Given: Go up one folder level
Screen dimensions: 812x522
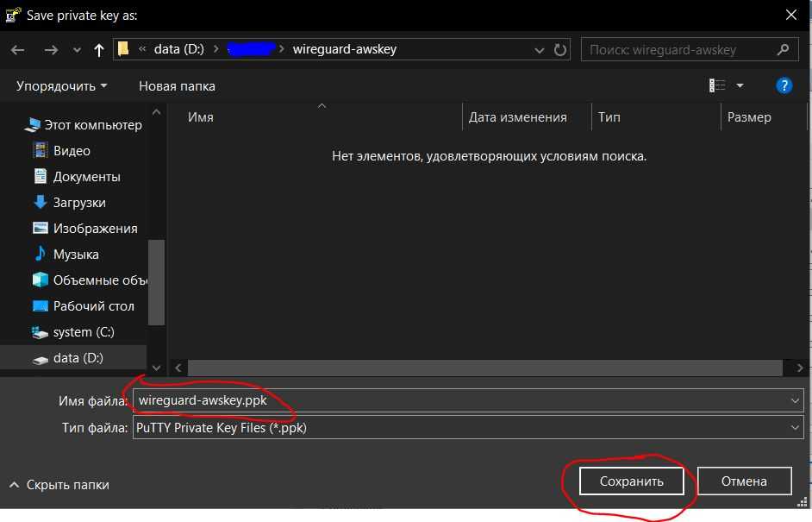Looking at the screenshot, I should coord(98,50).
